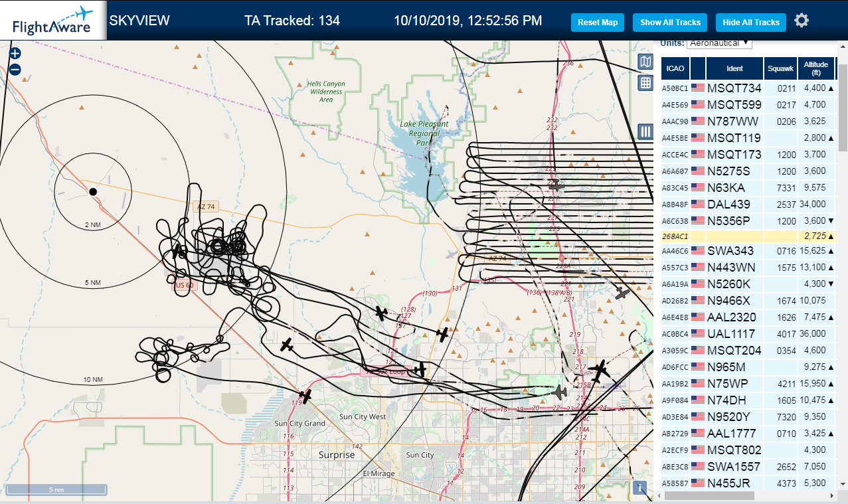Select the N5275S aircraft row

pos(748,171)
